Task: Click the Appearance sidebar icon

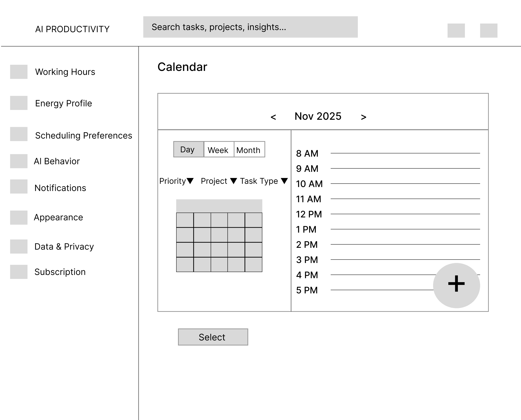Action: (19, 217)
